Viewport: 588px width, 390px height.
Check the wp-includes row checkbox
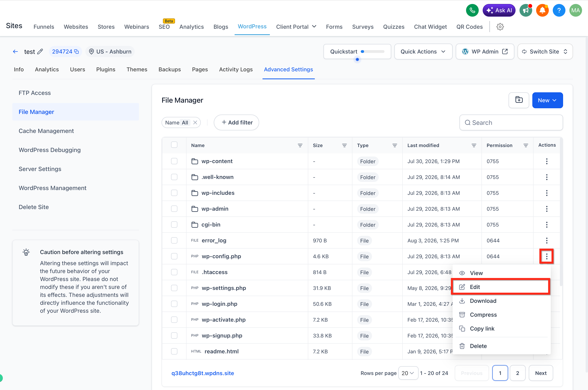(x=174, y=193)
